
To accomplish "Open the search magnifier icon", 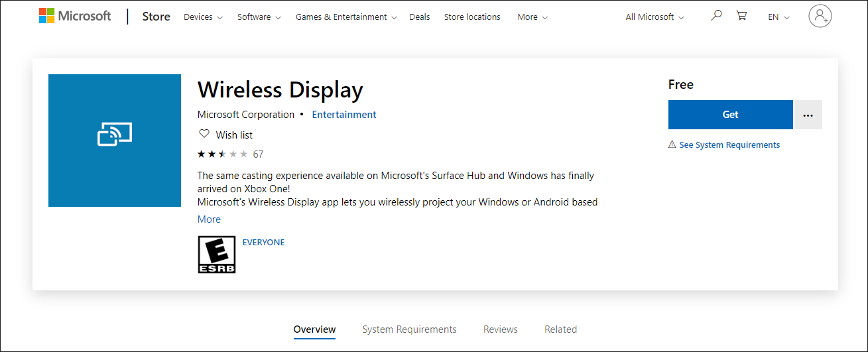I will point(716,15).
